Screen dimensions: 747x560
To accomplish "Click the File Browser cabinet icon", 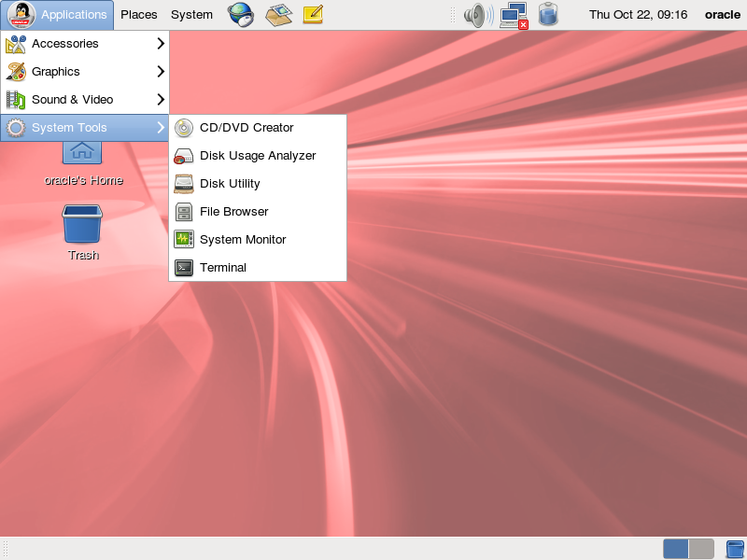I will point(183,212).
